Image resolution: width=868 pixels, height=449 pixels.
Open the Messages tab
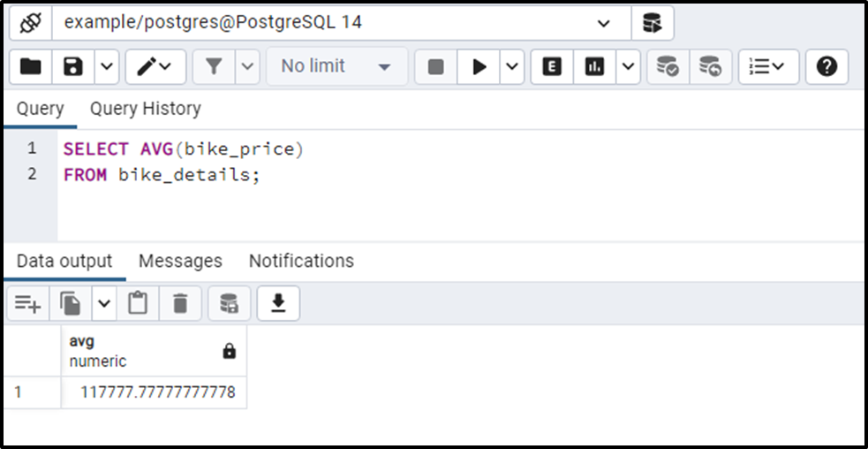point(180,261)
